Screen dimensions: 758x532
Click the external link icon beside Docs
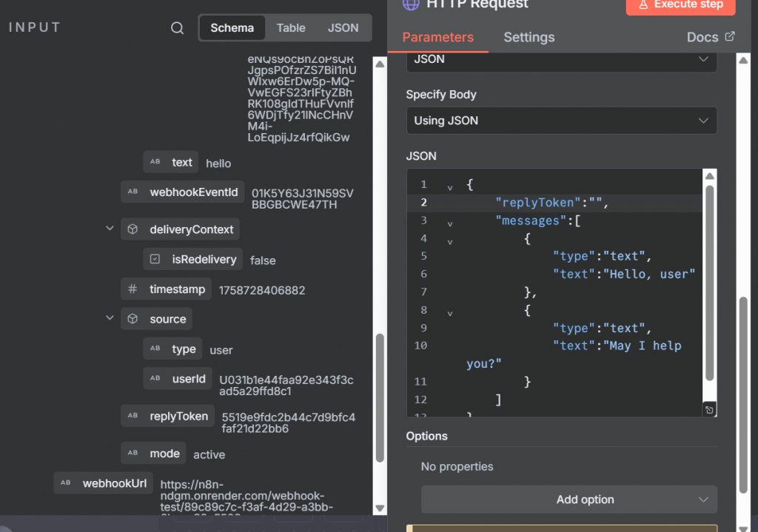pyautogui.click(x=730, y=36)
